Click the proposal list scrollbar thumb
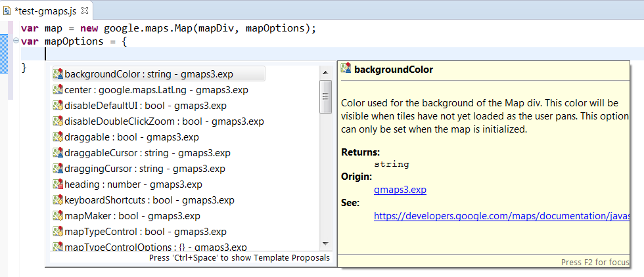The width and height of the screenshot is (644, 277). click(326, 97)
